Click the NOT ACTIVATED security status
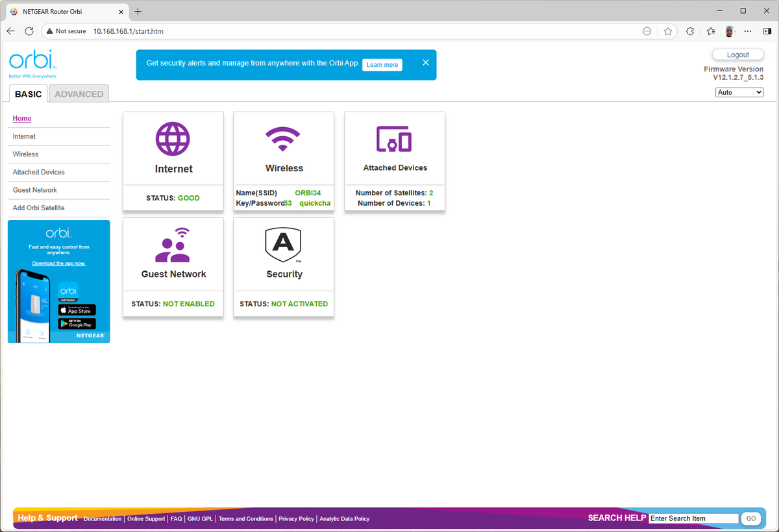 [x=299, y=304]
